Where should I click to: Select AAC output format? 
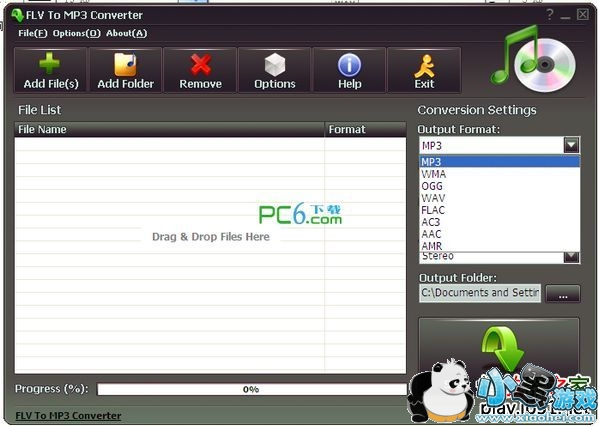[500, 234]
